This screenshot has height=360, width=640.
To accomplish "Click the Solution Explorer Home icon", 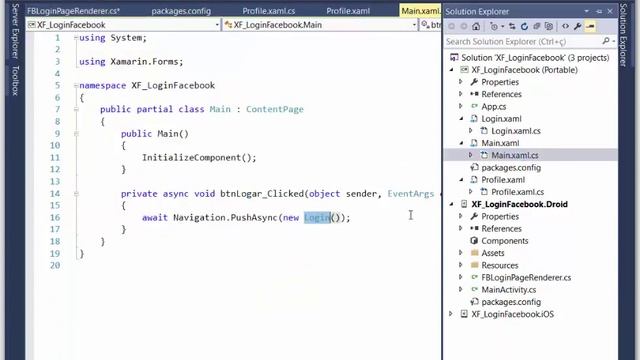I will [476, 27].
